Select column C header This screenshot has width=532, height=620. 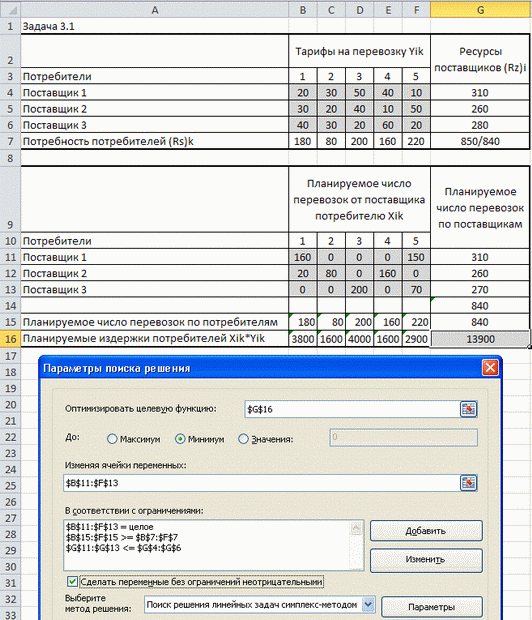(x=331, y=10)
